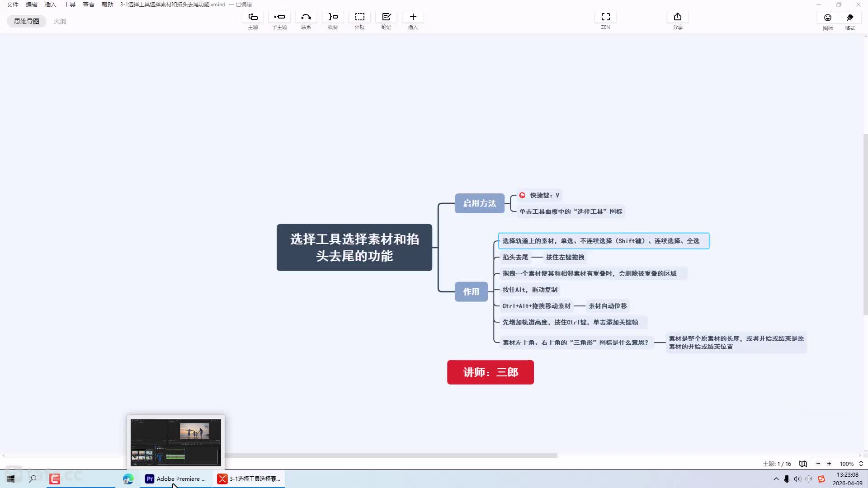Click the map overview icon in status bar
This screenshot has width=868, height=488.
(803, 464)
